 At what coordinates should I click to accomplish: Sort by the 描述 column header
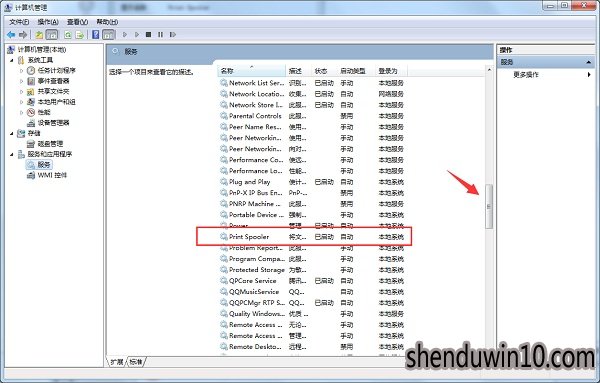tap(298, 71)
